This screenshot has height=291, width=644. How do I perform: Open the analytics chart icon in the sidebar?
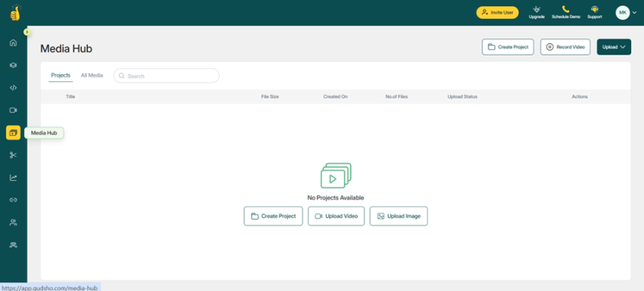13,178
